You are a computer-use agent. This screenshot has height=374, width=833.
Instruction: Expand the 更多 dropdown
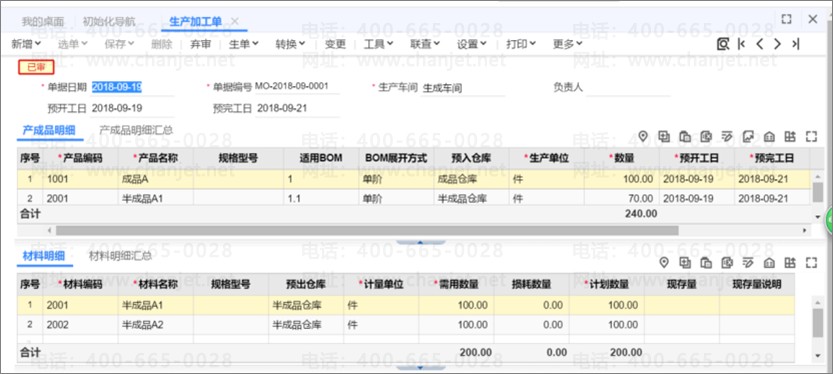point(567,44)
